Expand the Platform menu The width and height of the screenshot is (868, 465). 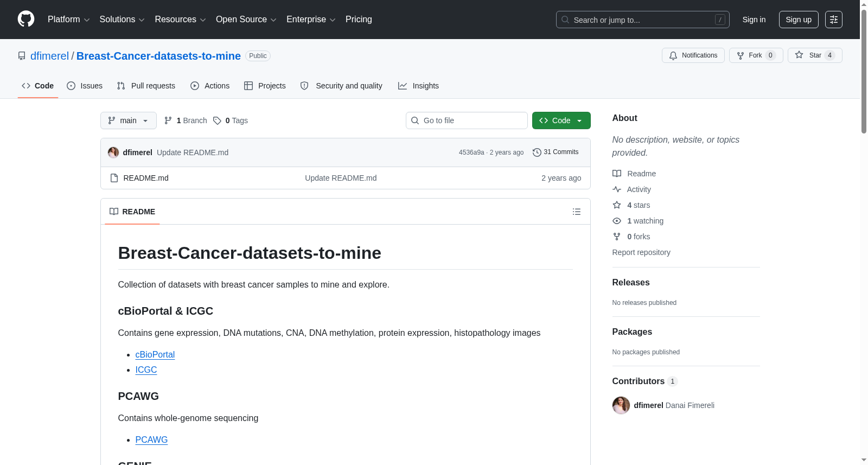tap(69, 20)
